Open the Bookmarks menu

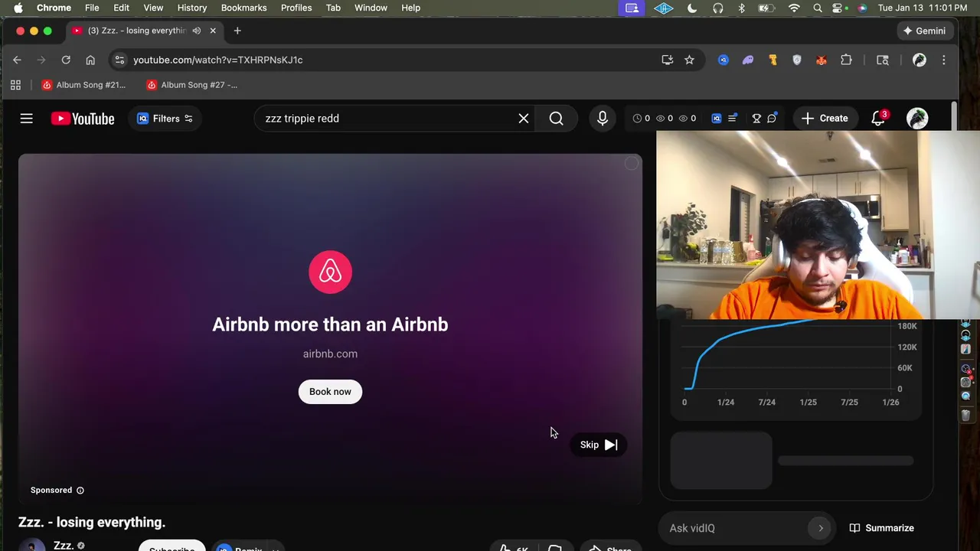244,8
